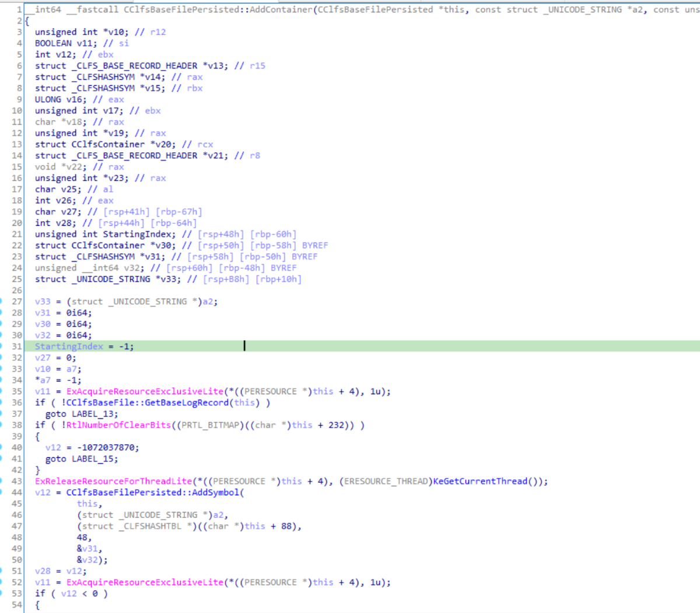The image size is (700, 613).
Task: Follow the goto LABEL_13 statement
Action: 82,414
